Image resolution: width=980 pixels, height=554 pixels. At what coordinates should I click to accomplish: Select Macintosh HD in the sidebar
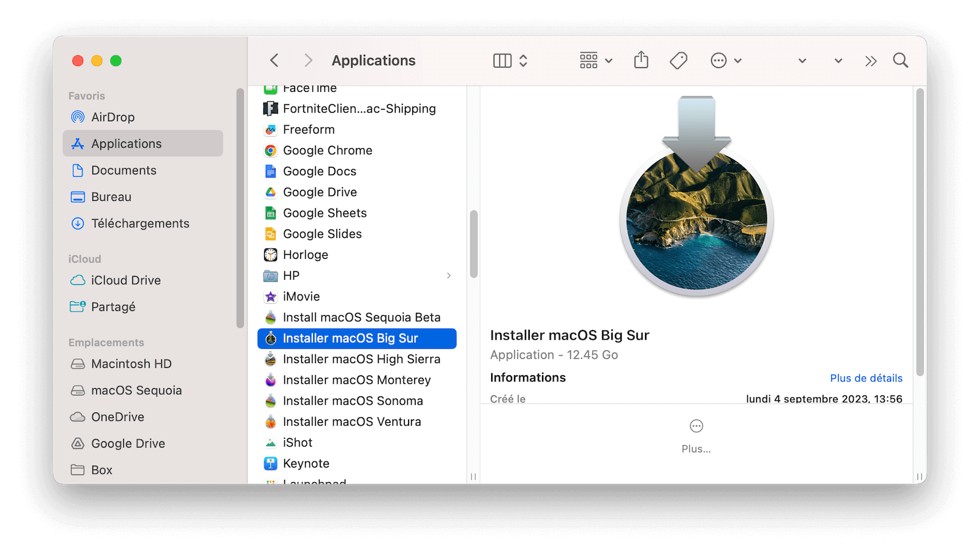(143, 364)
